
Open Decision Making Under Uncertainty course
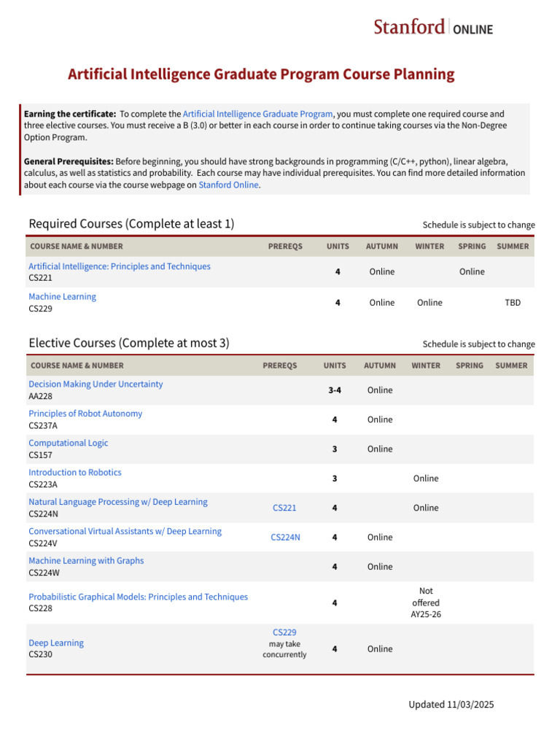tap(96, 384)
